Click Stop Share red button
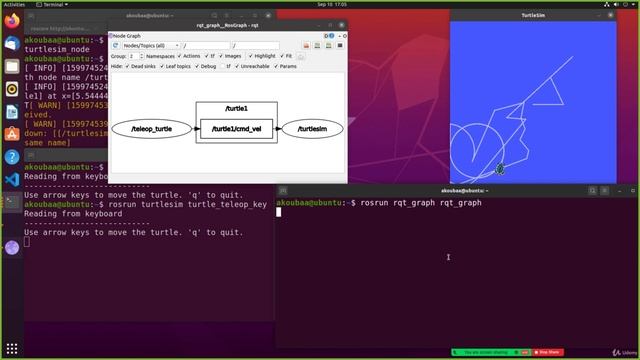This screenshot has width=640, height=360. (548, 352)
